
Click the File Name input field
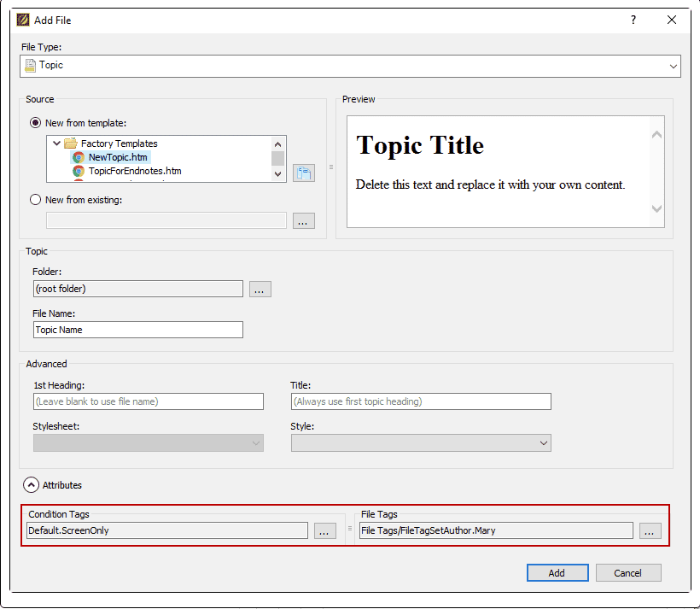tap(138, 330)
